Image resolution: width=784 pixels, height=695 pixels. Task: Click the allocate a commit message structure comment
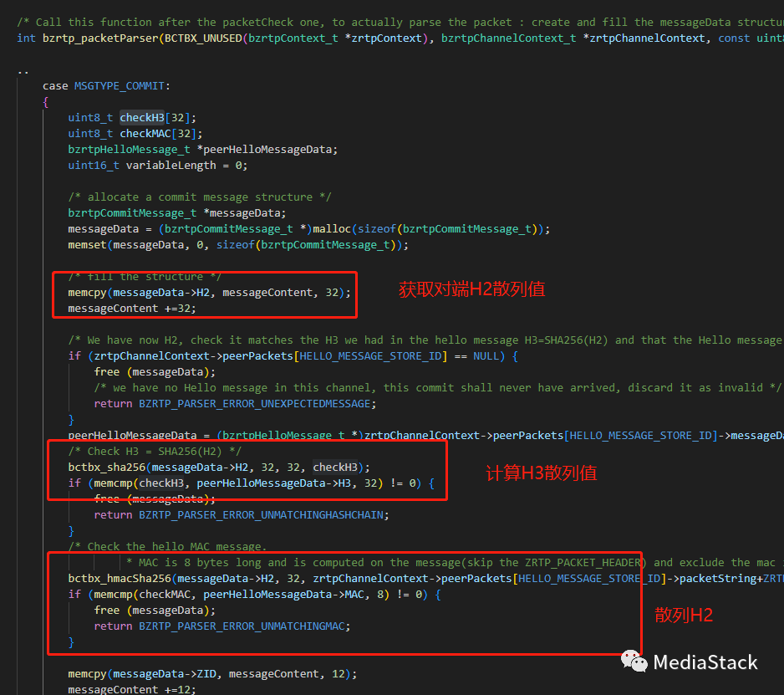[x=199, y=197]
